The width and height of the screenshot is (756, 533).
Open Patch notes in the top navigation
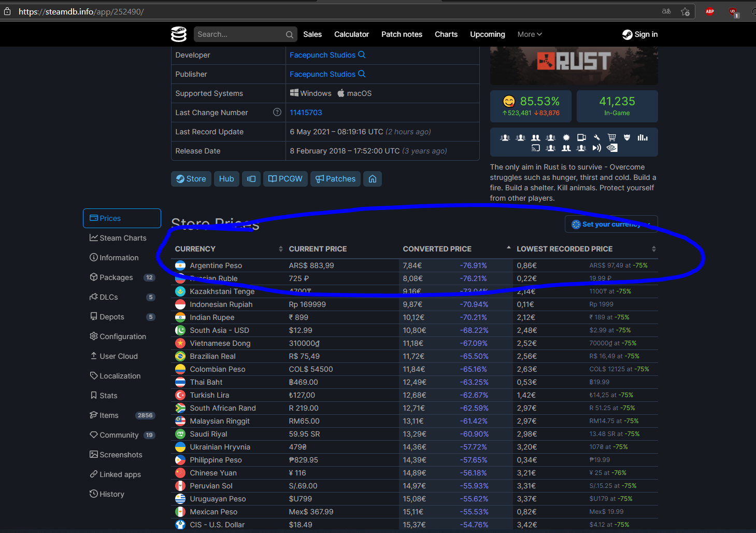coord(402,34)
